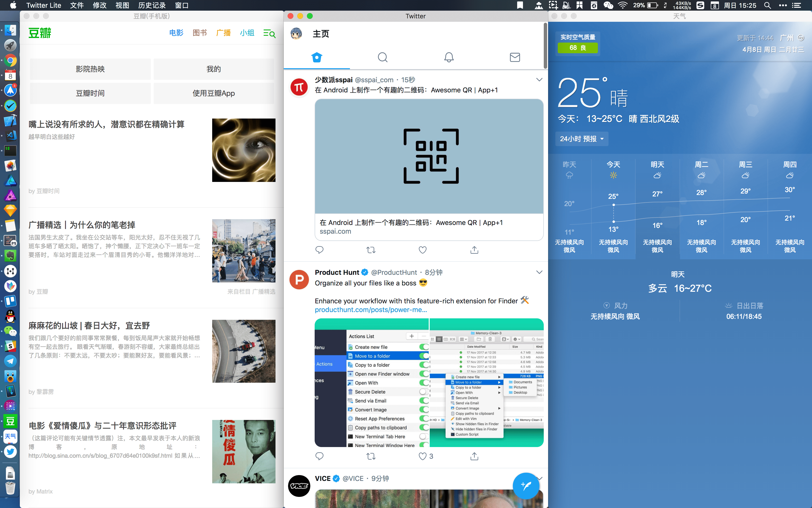The width and height of the screenshot is (812, 508).
Task: Share the Product Hunt tweet
Action: pos(474,456)
